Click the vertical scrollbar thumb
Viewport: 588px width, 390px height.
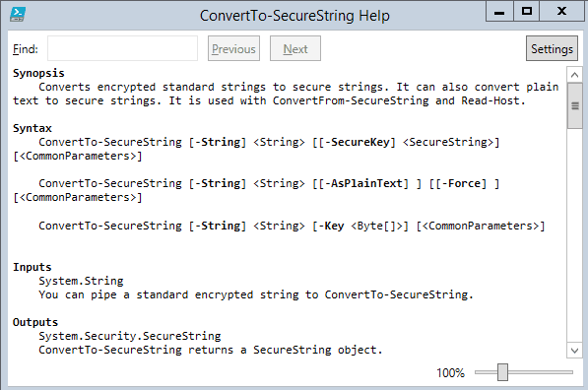[574, 106]
